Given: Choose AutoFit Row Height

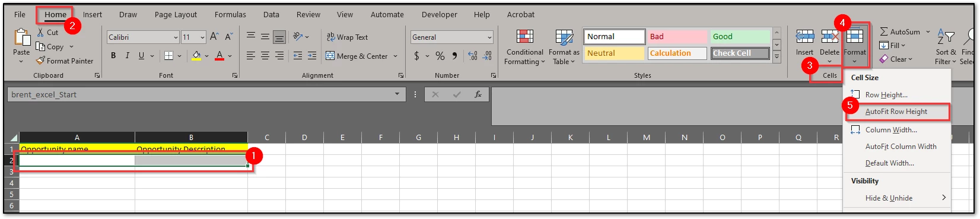Looking at the screenshot, I should (x=897, y=112).
